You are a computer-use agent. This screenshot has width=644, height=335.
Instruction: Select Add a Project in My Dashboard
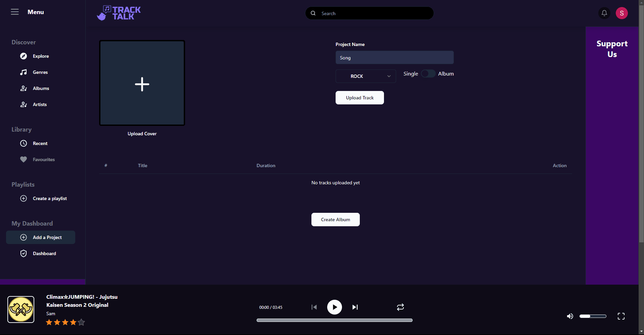click(40, 237)
